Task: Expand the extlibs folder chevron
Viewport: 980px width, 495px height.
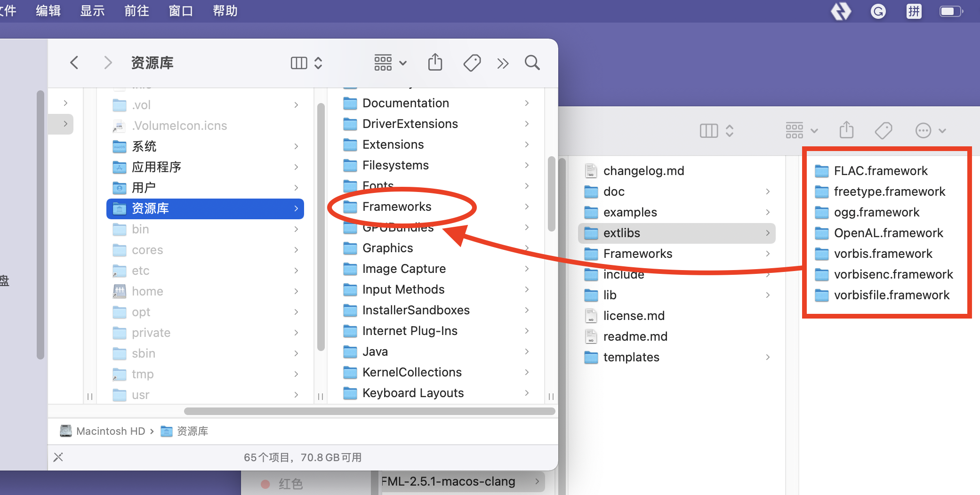Action: 767,233
